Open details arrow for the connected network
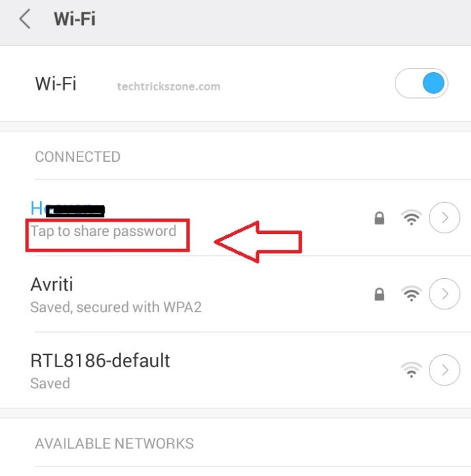The image size is (471, 476). click(444, 218)
